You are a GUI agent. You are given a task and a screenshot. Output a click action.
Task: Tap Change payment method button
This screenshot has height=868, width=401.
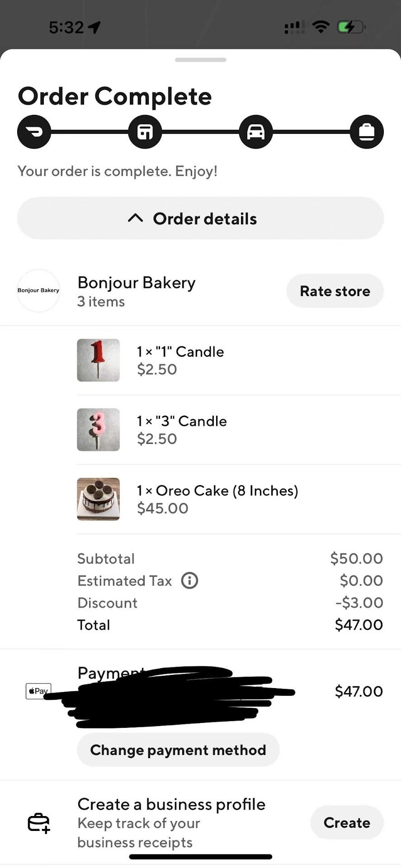coord(178,750)
